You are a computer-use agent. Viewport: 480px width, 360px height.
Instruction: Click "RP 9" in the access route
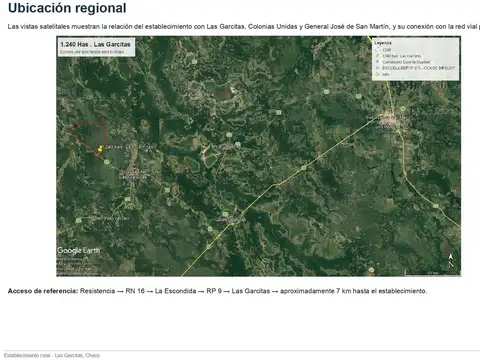[x=214, y=291]
